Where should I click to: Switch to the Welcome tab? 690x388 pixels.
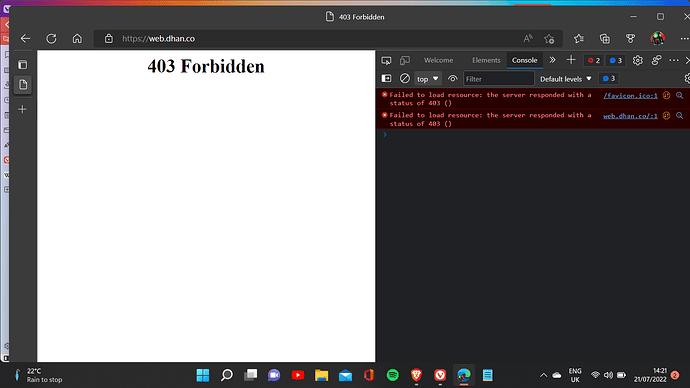coord(438,60)
